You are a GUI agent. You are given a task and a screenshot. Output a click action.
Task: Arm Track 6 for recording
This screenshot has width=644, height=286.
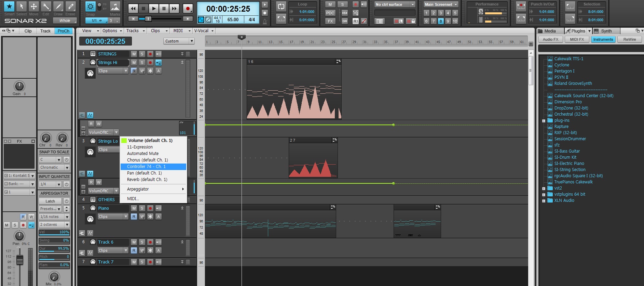click(150, 242)
